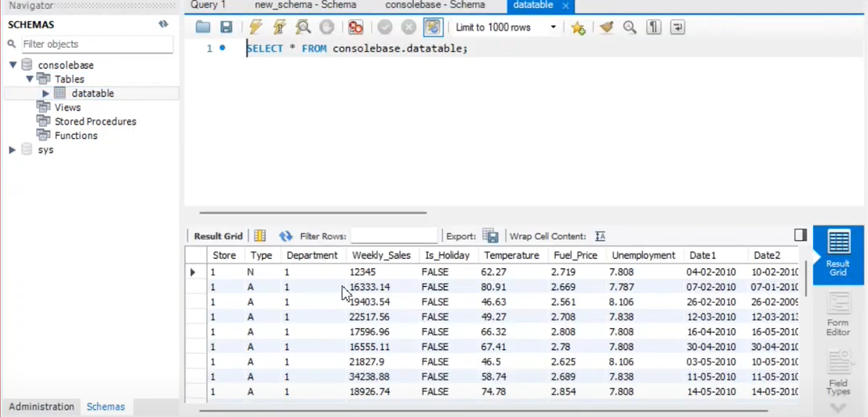The image size is (868, 417).
Task: Add the query to favorites with the star
Action: click(578, 27)
